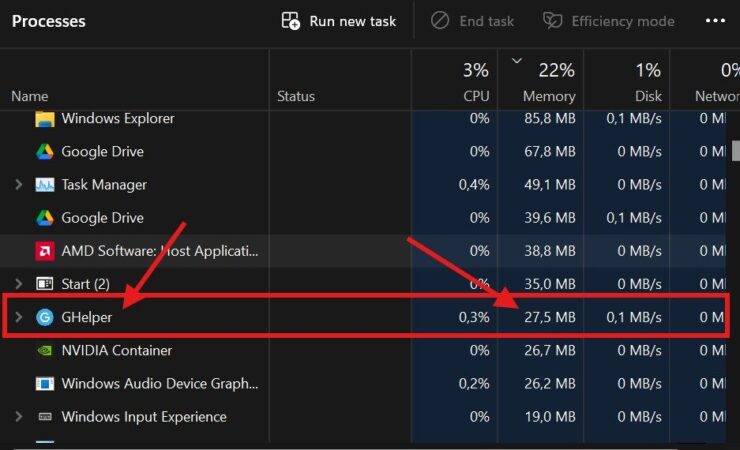Click the 85,8 MB memory value

[x=550, y=118]
